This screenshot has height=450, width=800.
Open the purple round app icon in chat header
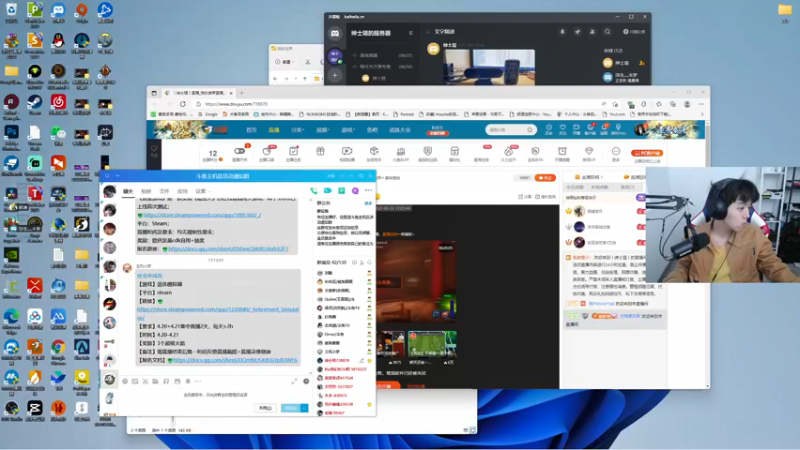355,190
